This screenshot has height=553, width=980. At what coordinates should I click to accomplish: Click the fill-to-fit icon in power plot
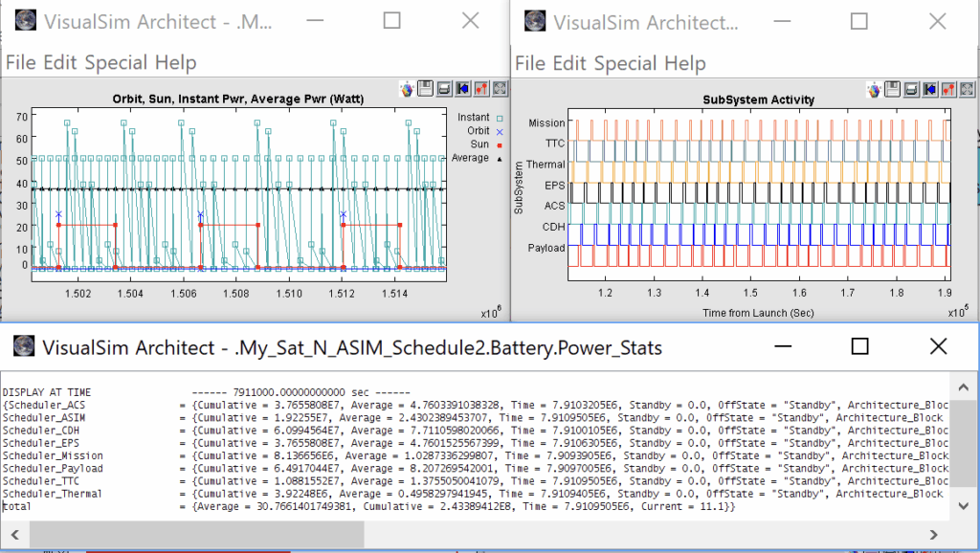(498, 88)
